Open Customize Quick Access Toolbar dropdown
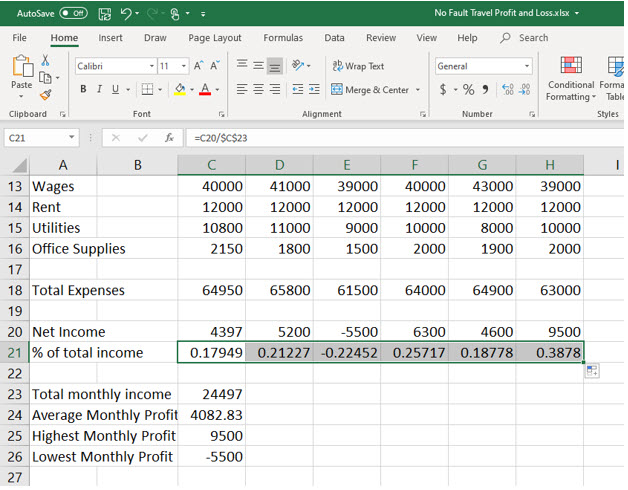The width and height of the screenshot is (628, 490). [203, 14]
